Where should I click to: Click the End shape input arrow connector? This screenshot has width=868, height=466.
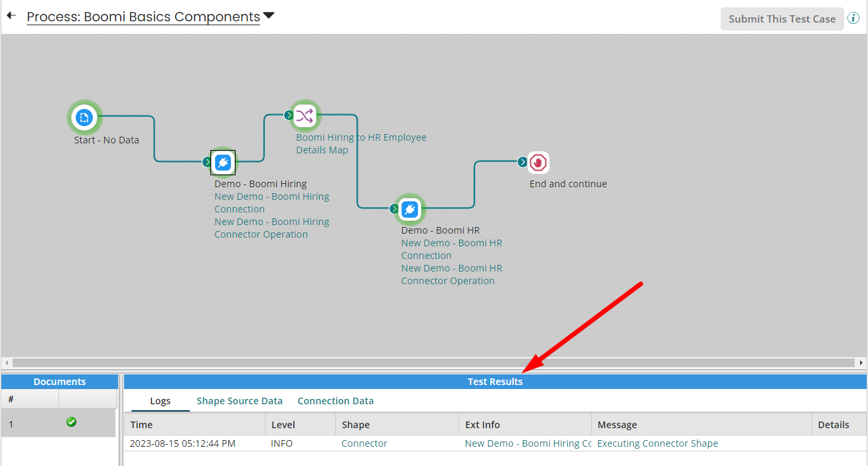pos(522,162)
